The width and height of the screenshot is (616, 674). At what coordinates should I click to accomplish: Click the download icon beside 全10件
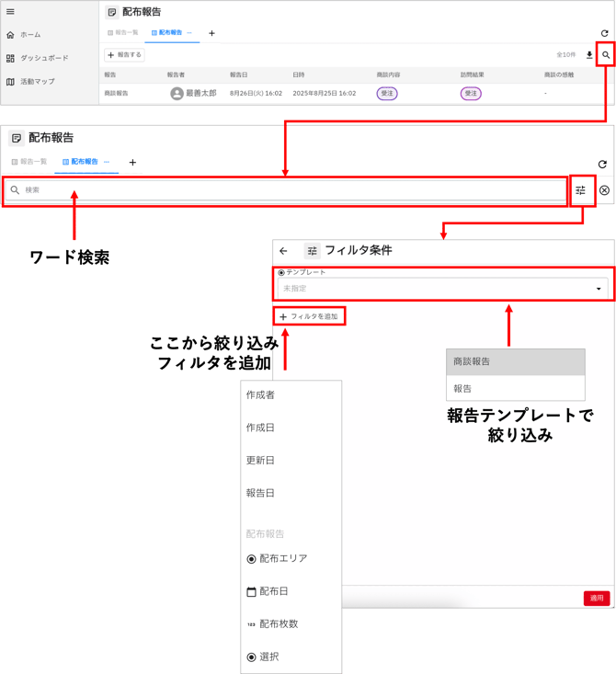point(589,55)
